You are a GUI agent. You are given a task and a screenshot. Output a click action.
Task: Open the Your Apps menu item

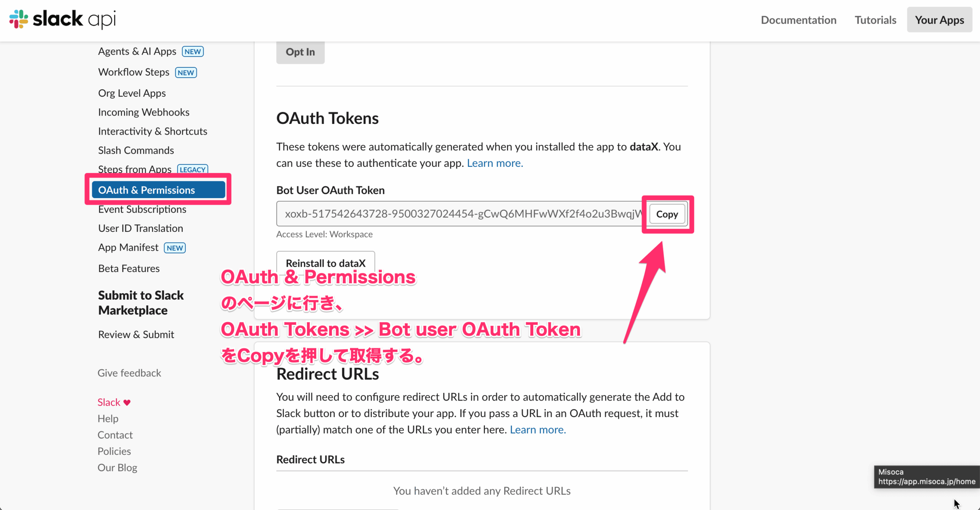939,20
